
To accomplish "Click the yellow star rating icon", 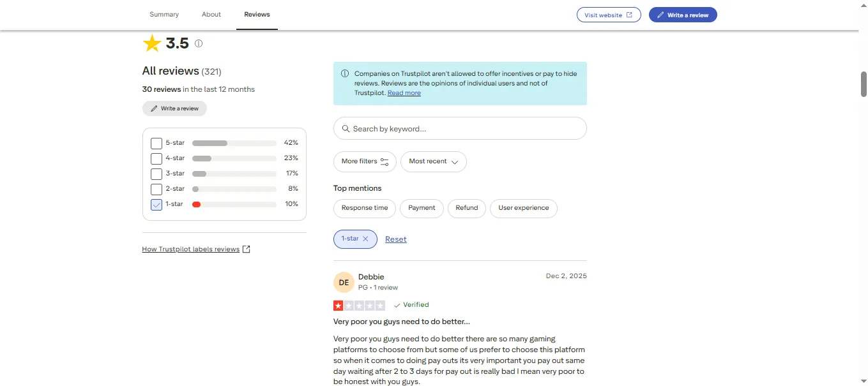I will [x=152, y=43].
